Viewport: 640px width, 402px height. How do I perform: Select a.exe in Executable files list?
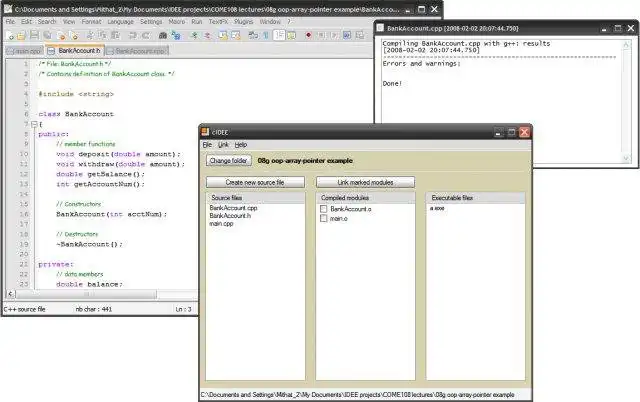437,208
